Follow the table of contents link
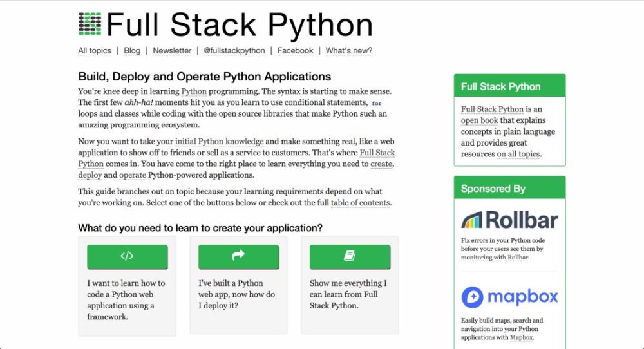Viewport: 644px width, 349px height. click(360, 203)
